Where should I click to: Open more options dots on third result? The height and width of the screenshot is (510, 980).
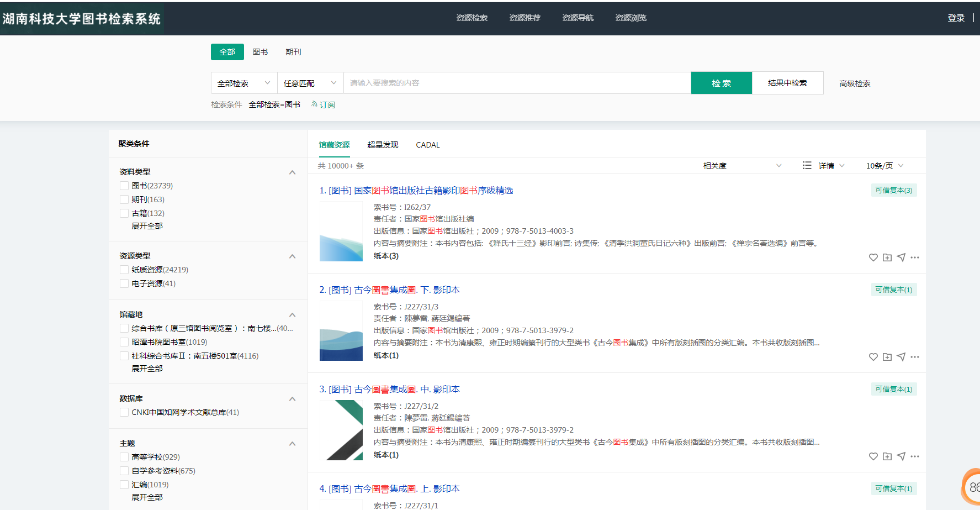pyautogui.click(x=915, y=456)
